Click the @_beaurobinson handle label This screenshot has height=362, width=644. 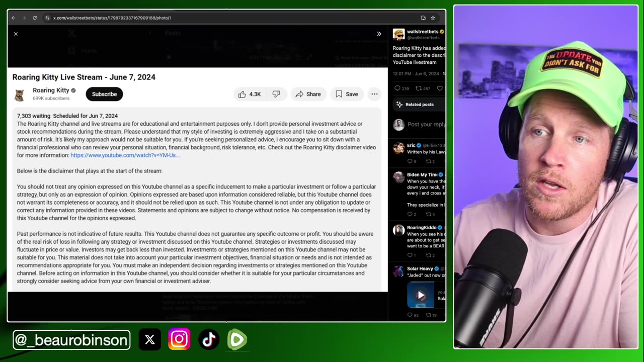point(71,340)
